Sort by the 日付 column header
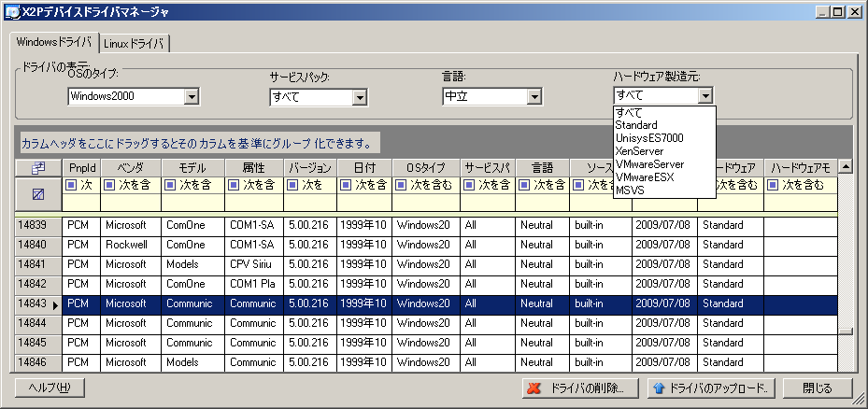The image size is (868, 409). click(364, 168)
